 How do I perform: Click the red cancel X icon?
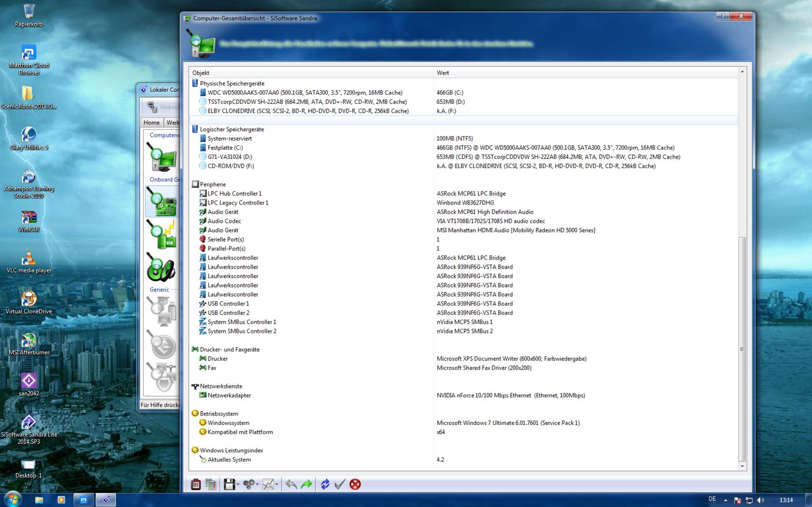pyautogui.click(x=355, y=484)
